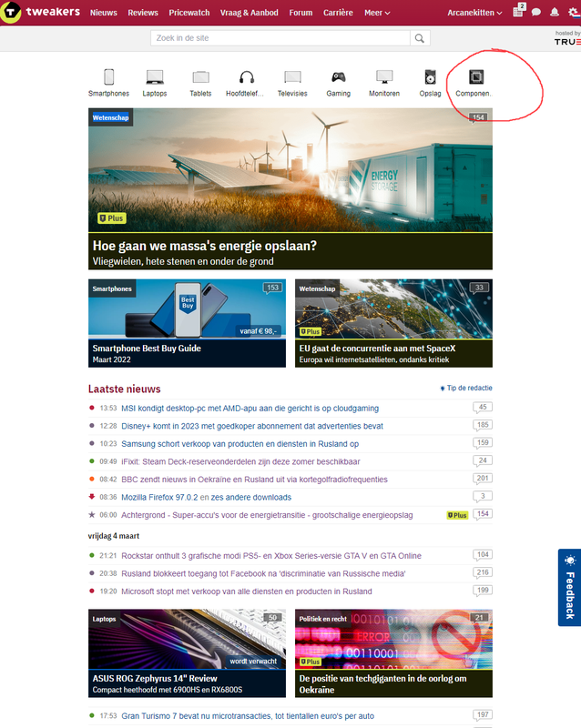The height and width of the screenshot is (728, 581).
Task: Open the Forum menu item
Action: 301,13
